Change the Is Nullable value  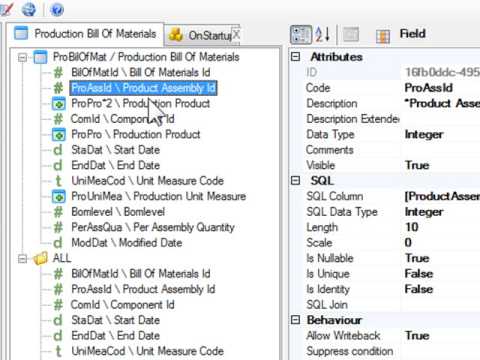click(440, 258)
